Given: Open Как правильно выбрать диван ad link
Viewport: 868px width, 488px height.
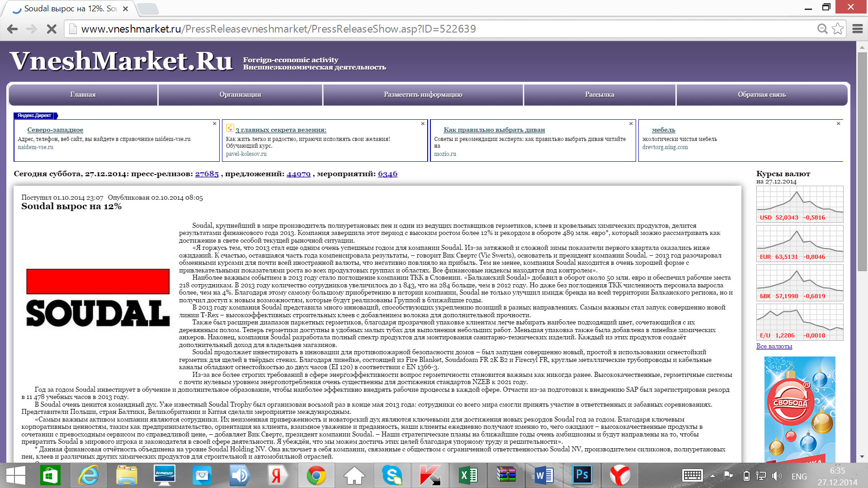Looking at the screenshot, I should 494,130.
